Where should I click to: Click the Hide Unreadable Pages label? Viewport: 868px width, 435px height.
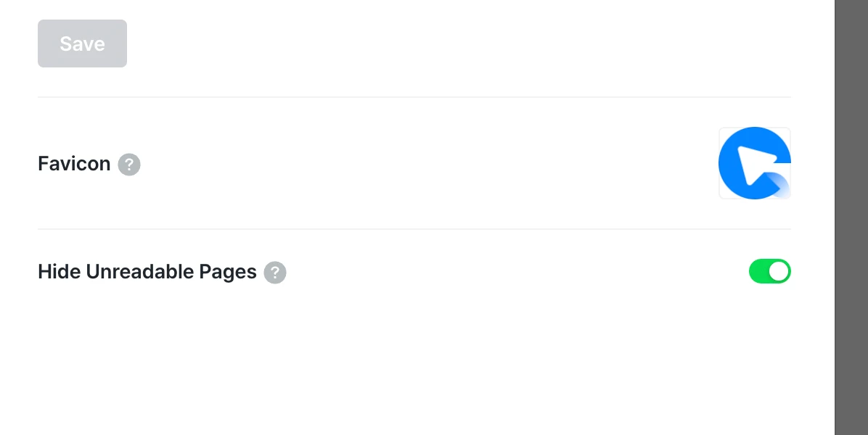click(147, 272)
